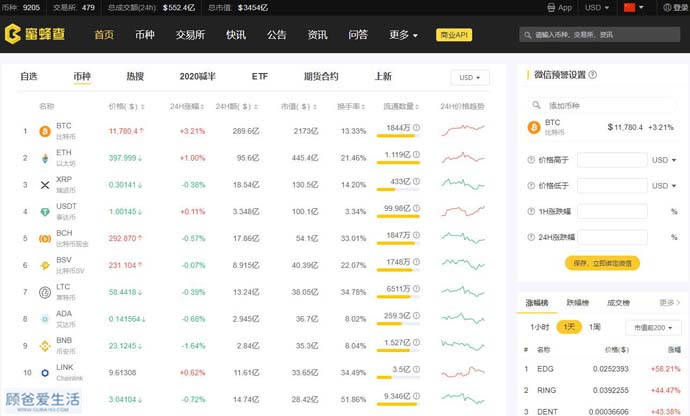Open the USD selector above the coin table

coord(470,77)
